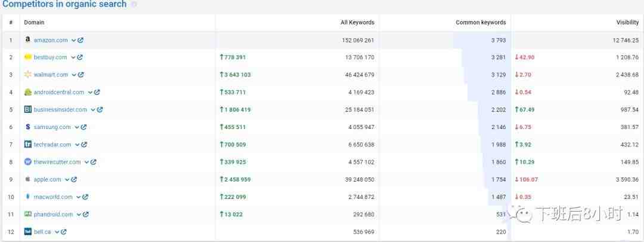Click external link icon beside apple.com

(x=74, y=179)
